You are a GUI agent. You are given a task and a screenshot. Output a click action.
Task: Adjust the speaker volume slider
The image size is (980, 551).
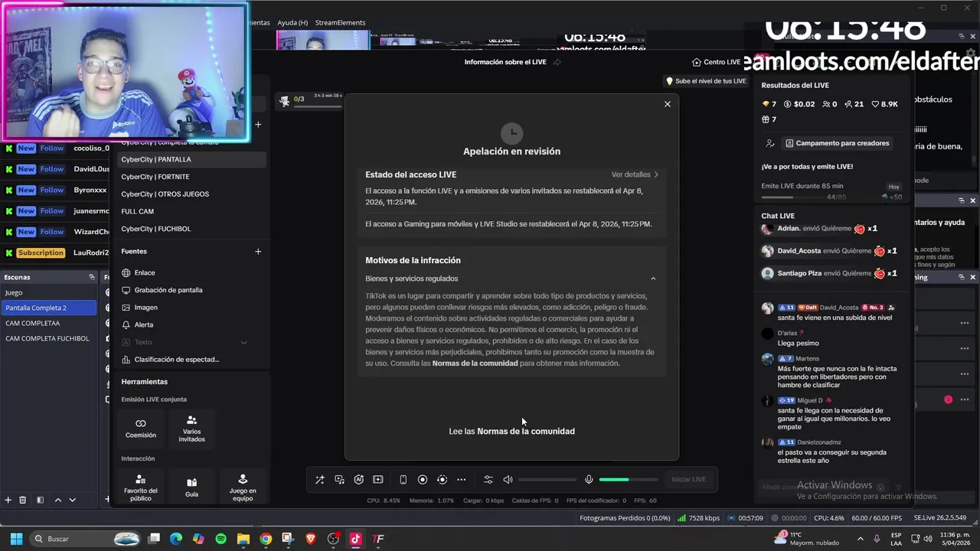tap(547, 480)
